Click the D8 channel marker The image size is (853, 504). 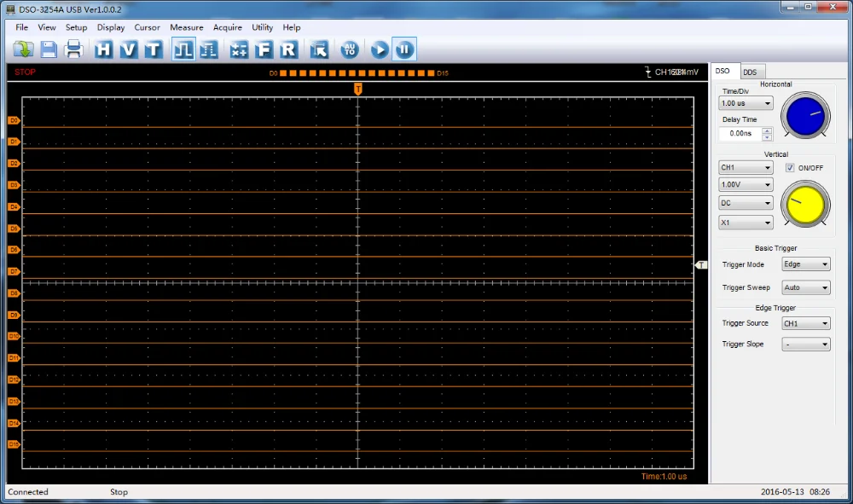(15, 293)
